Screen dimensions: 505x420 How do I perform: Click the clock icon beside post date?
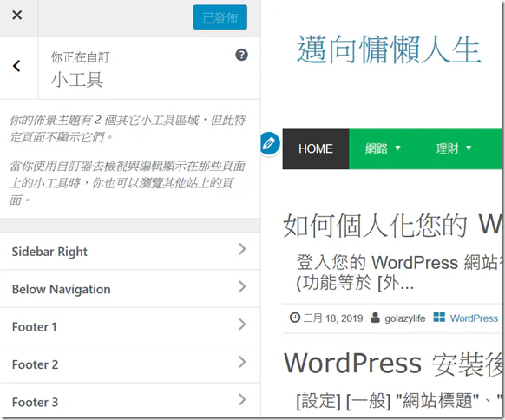click(295, 318)
